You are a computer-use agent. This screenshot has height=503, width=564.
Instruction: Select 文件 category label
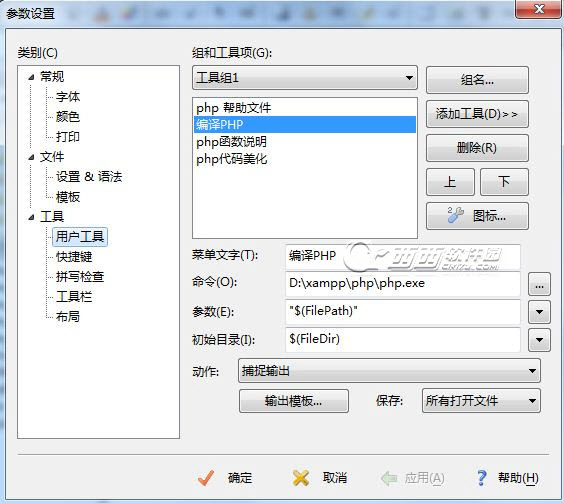(x=52, y=157)
